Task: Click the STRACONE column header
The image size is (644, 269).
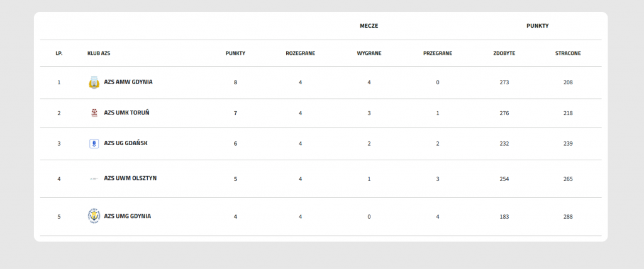Action: click(x=568, y=53)
